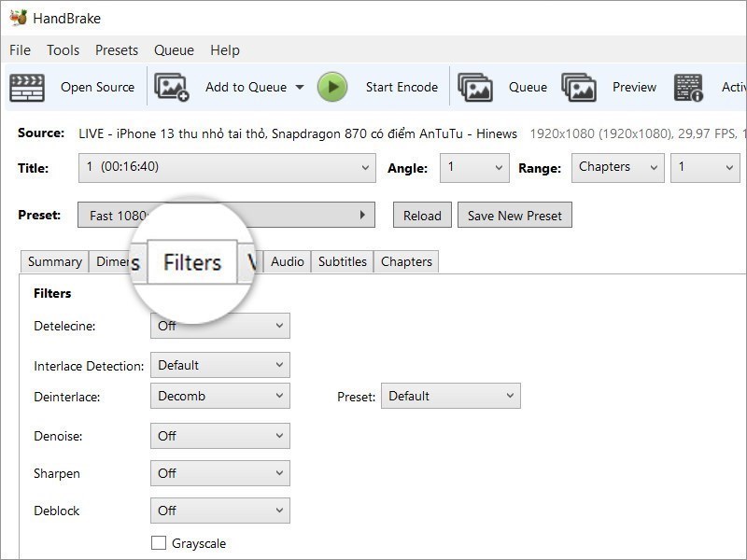Click the source file name text
This screenshot has height=560, width=747.
(298, 133)
